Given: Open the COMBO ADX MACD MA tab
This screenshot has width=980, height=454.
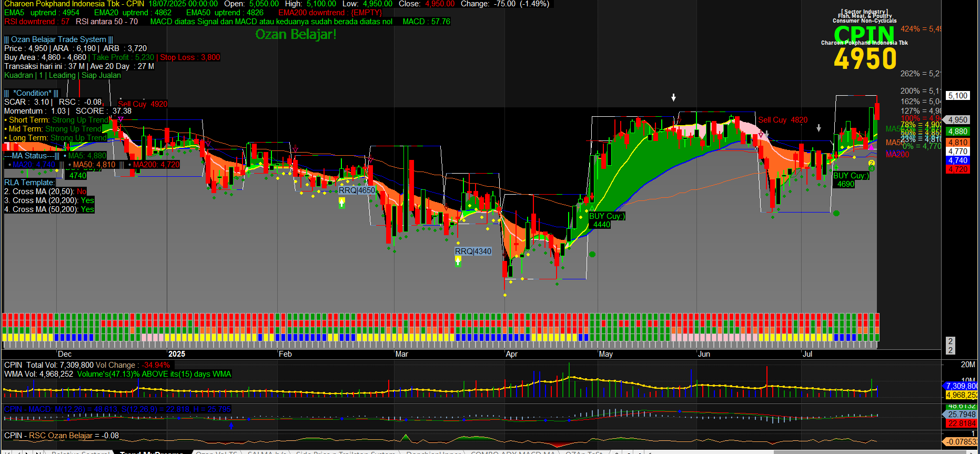Looking at the screenshot, I should click(513, 452).
